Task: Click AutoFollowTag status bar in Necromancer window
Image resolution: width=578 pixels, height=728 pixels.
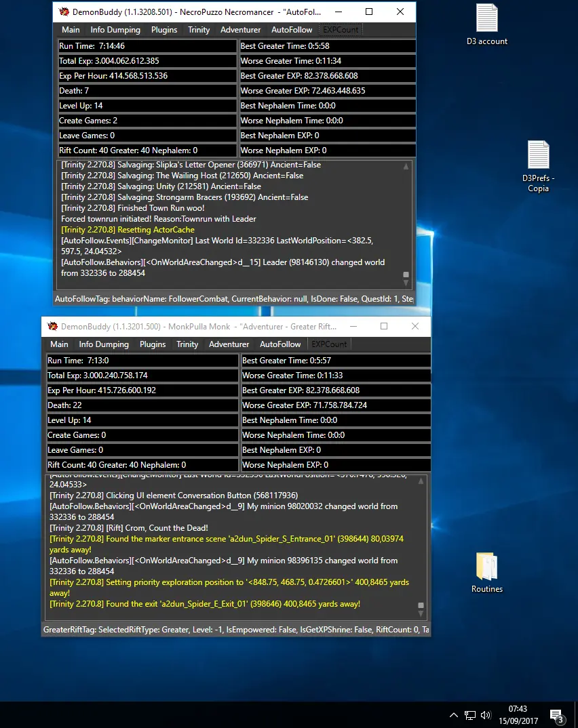Action: [234, 299]
